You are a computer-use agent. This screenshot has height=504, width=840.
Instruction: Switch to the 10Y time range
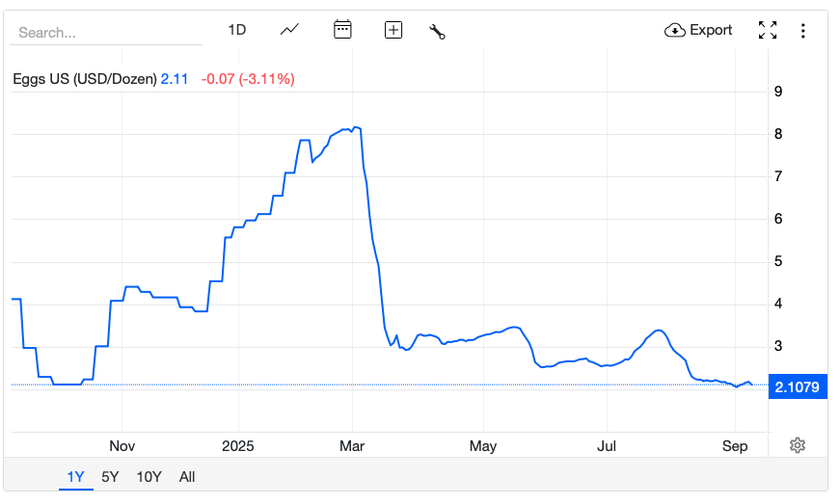click(149, 476)
